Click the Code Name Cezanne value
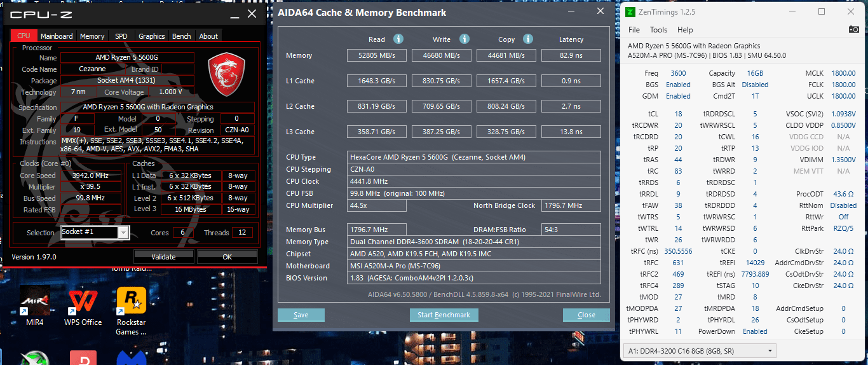This screenshot has width=868, height=365. point(93,69)
